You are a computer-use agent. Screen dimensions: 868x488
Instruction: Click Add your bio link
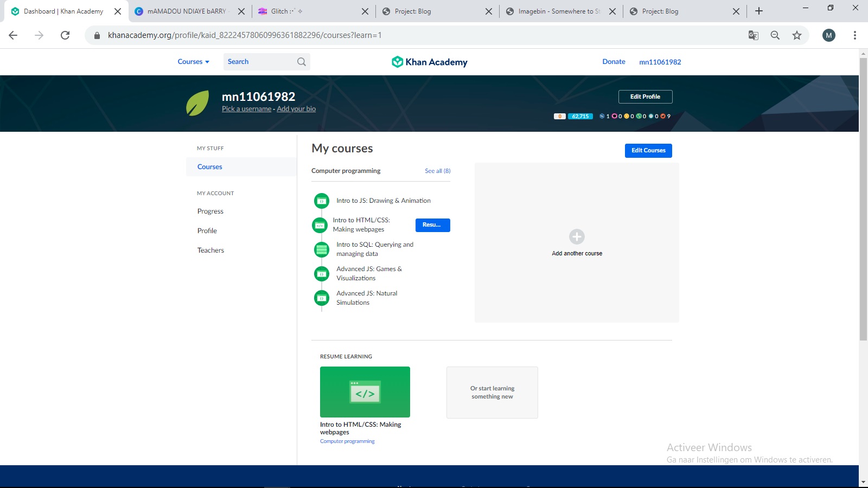pyautogui.click(x=296, y=109)
